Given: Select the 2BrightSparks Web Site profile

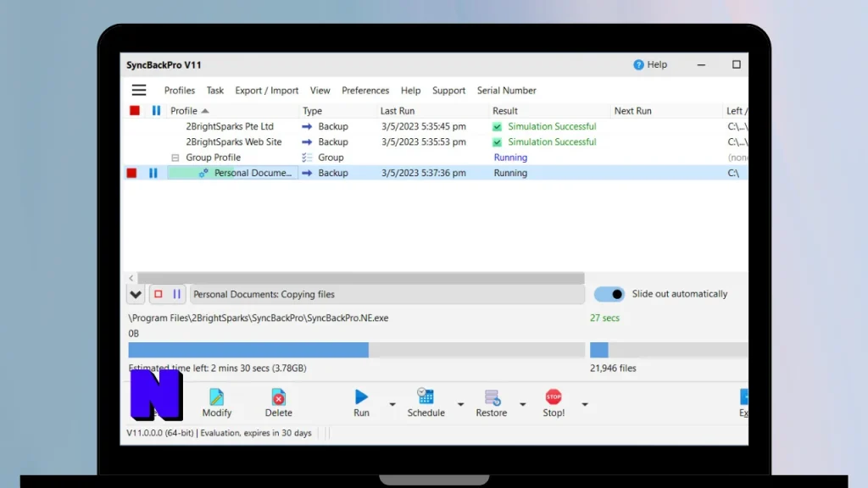Looking at the screenshot, I should click(234, 142).
